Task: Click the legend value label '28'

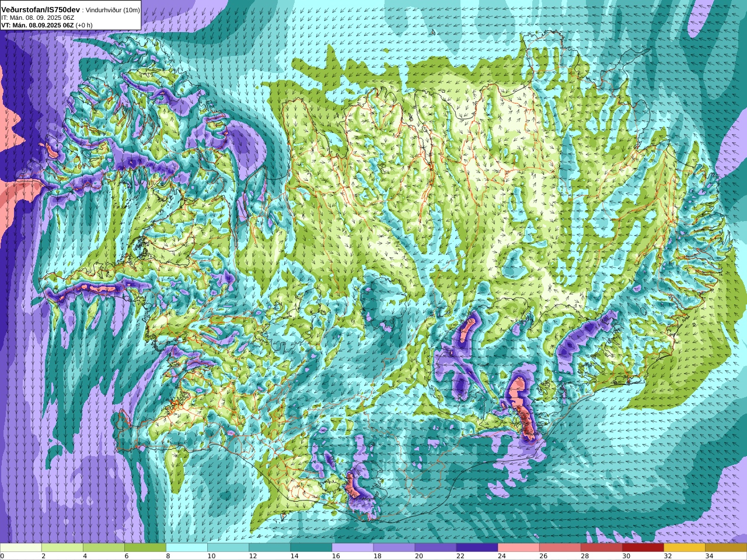Action: pos(584,556)
